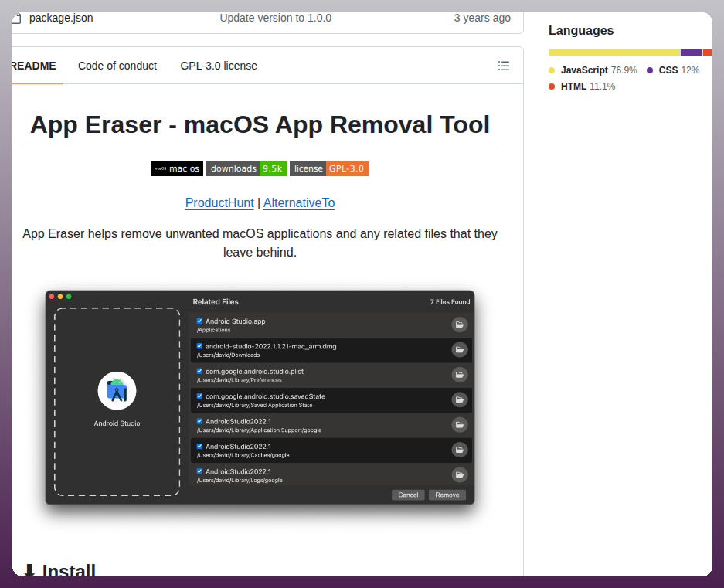Click the /Users/david/Downloads path text
This screenshot has height=588, width=724.
pyautogui.click(x=228, y=355)
